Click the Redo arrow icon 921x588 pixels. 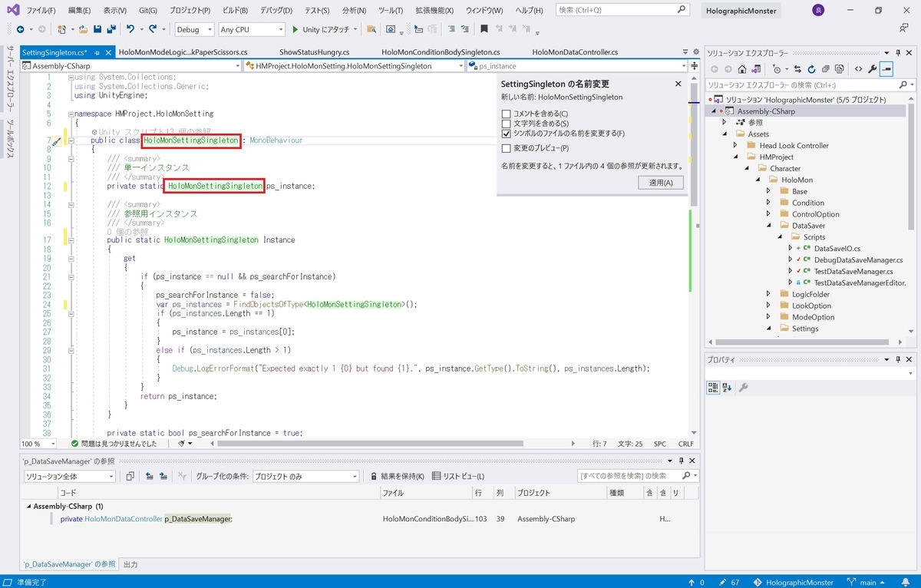(153, 29)
